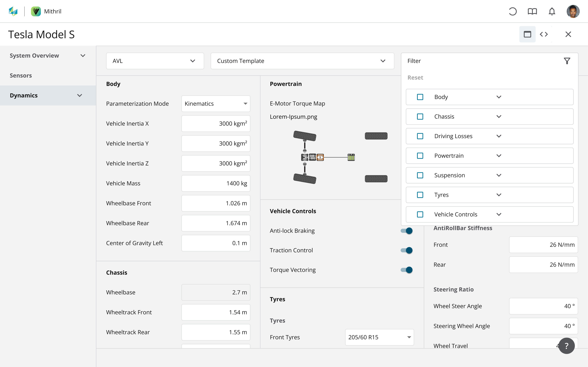Select the panel layout view icon
The image size is (588, 367).
527,34
